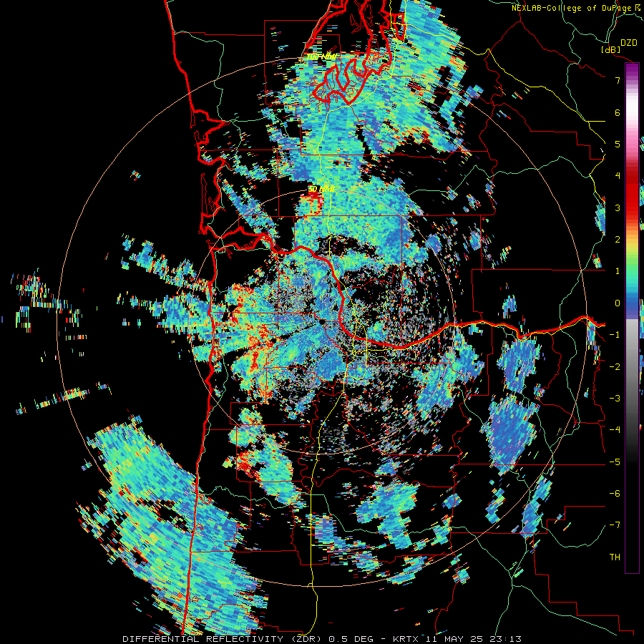
Task: Click the -4 dB scale label
Action: (615, 429)
